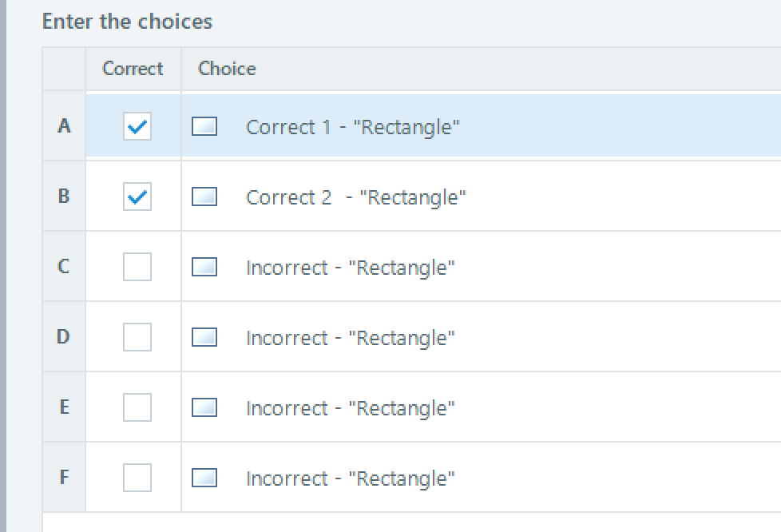Mark choice C as correct

point(137,267)
